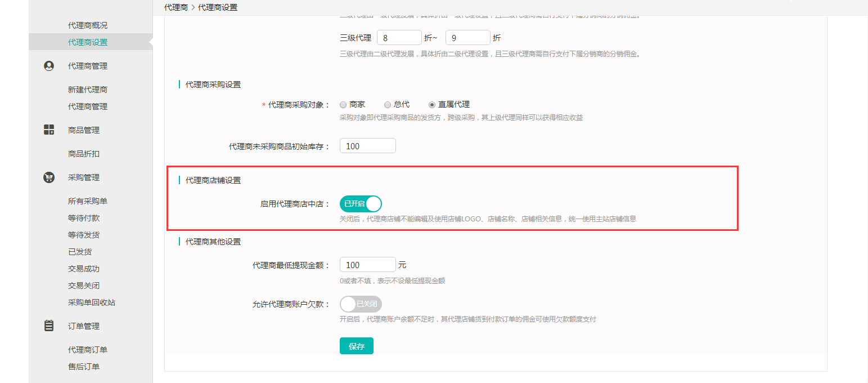
Task: Enable the 允许代理商账户欠款 switch
Action: [x=361, y=304]
